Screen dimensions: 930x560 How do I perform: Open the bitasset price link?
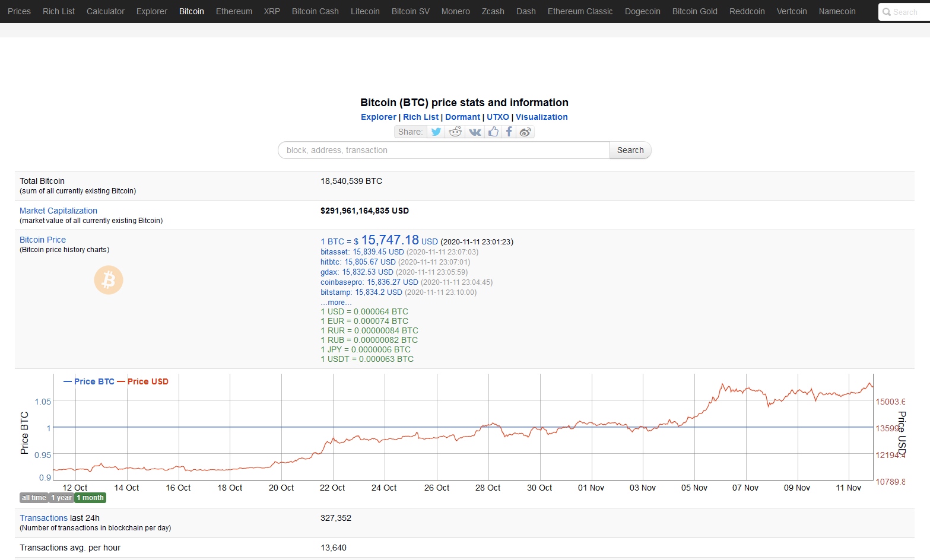tap(362, 252)
